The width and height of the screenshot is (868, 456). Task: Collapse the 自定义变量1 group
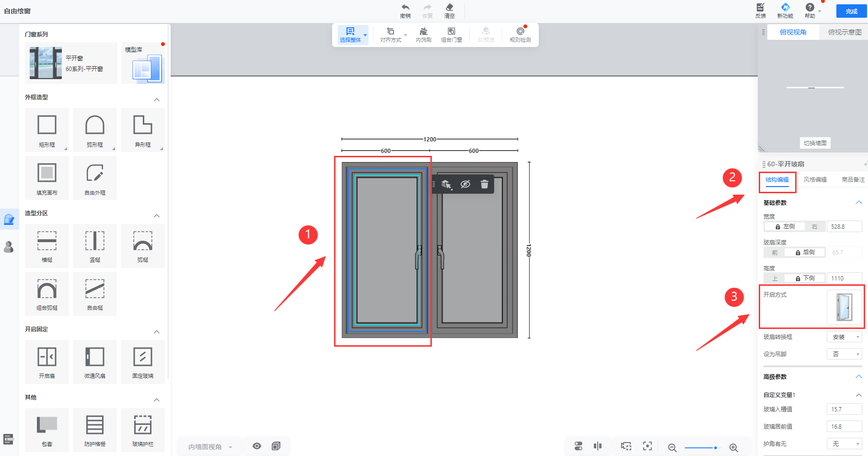click(858, 395)
